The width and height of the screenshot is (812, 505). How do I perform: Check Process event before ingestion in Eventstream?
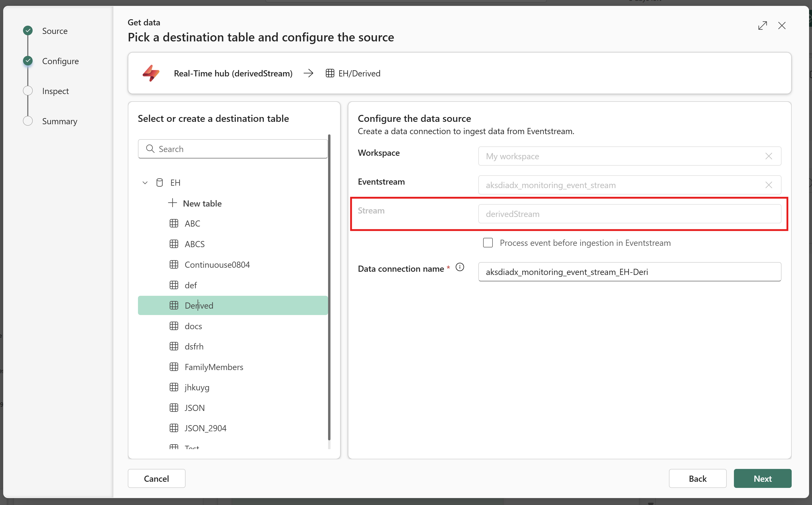487,243
